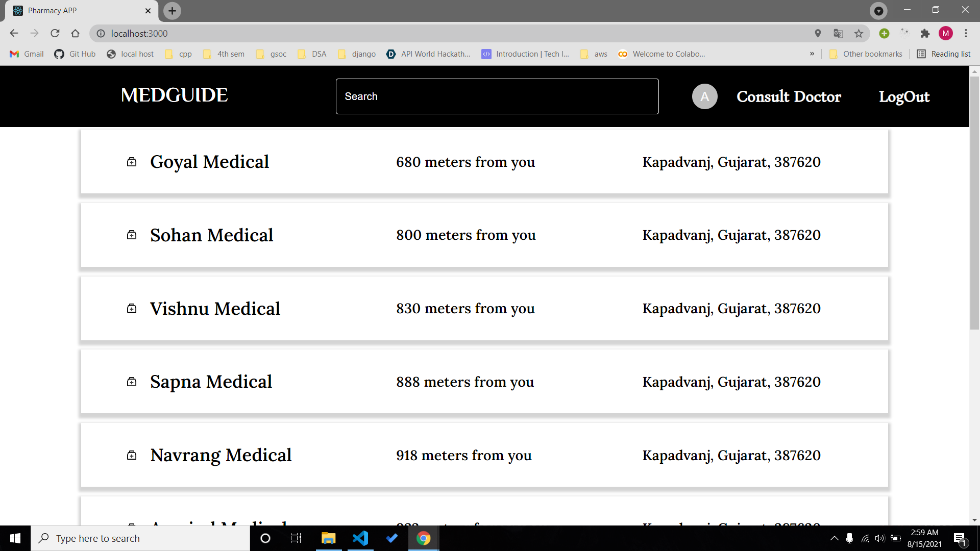This screenshot has height=551, width=980.
Task: Show hidden system tray icons
Action: [x=834, y=538]
